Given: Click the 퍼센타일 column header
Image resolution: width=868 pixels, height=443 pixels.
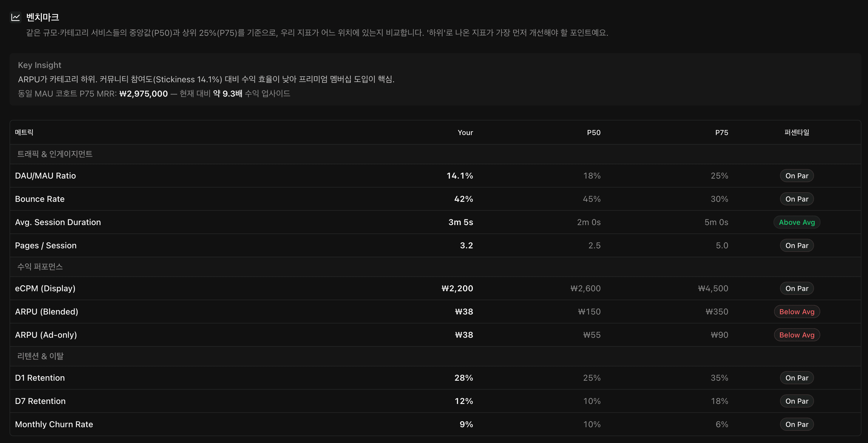Looking at the screenshot, I should 797,132.
